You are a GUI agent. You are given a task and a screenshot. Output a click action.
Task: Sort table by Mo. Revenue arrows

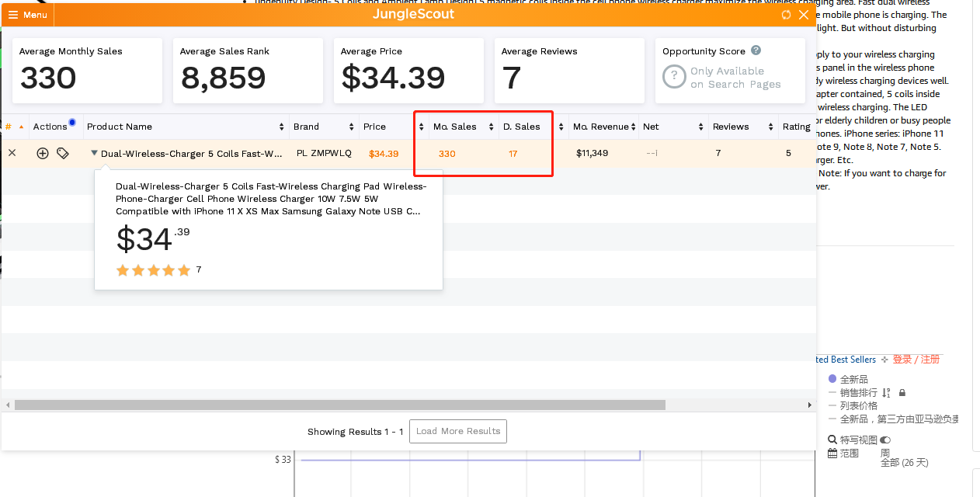click(632, 127)
